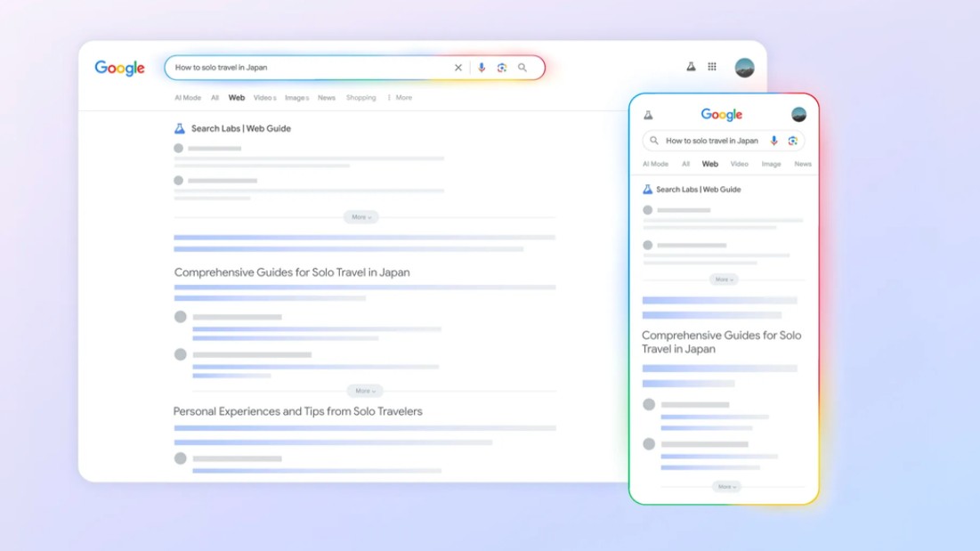
Task: Select the All tab on desktop
Action: click(x=215, y=97)
